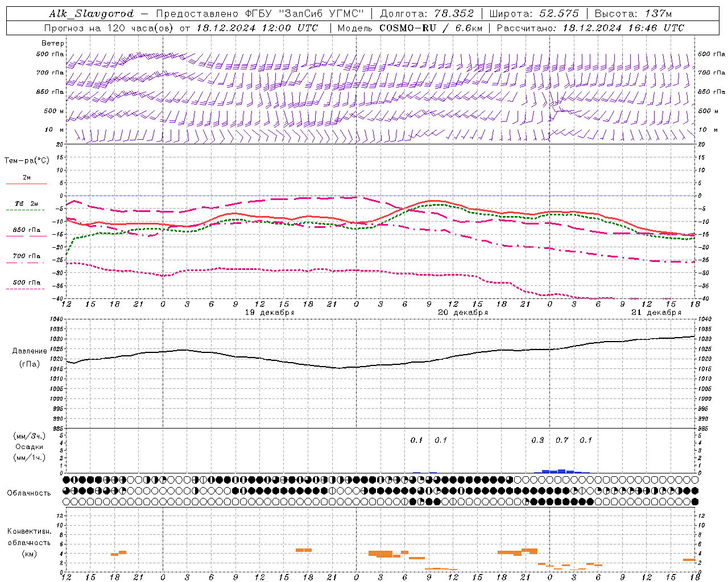Click the text Предоставлено ФГБУ "ЗапСиб УГМС"
728x582 pixels.
[259, 14]
